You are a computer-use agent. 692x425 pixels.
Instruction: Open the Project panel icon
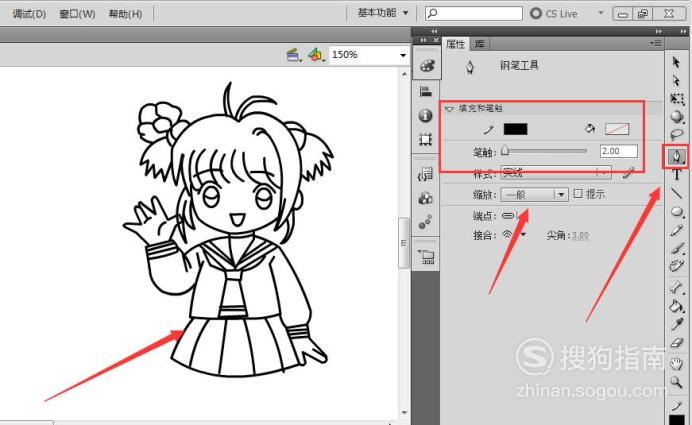point(427,257)
